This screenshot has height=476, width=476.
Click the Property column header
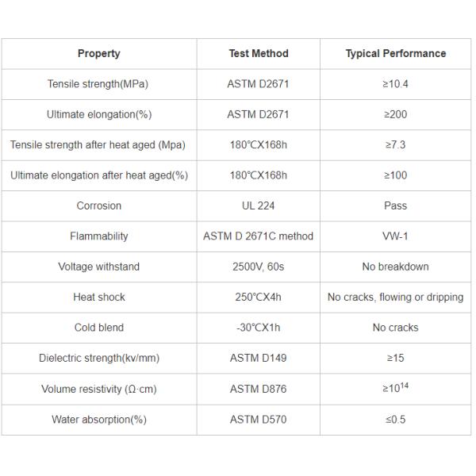coord(99,54)
